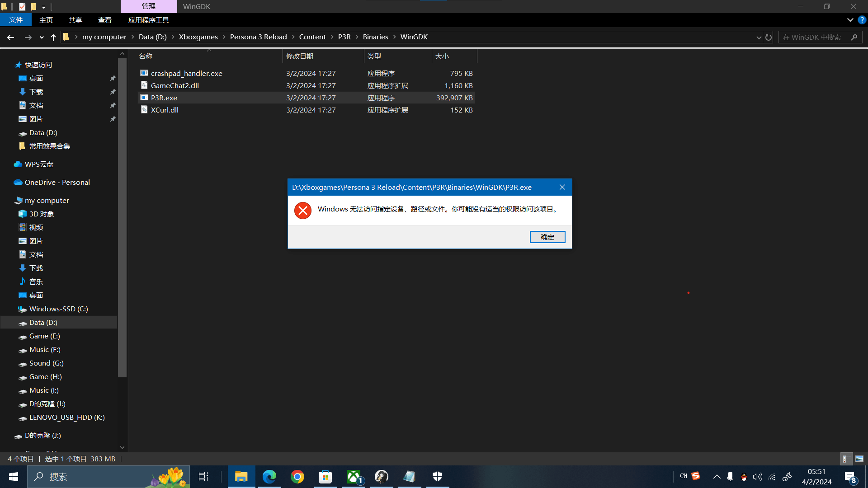Viewport: 868px width, 488px height.
Task: Open Windows Security shield on taskbar
Action: coord(437,477)
